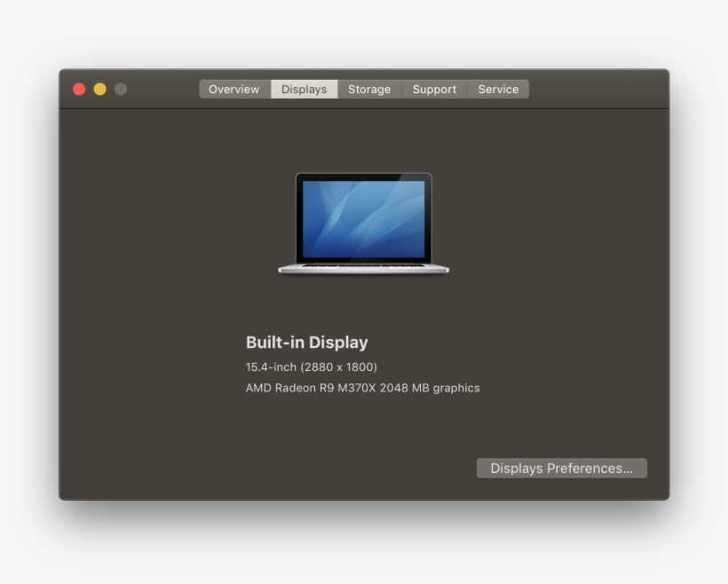
Task: Switch to the Service tab
Action: pos(497,89)
